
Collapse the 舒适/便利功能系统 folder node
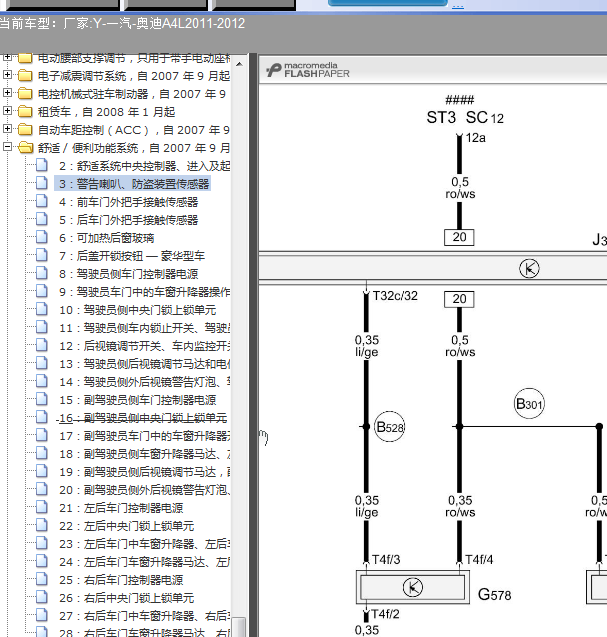7,147
